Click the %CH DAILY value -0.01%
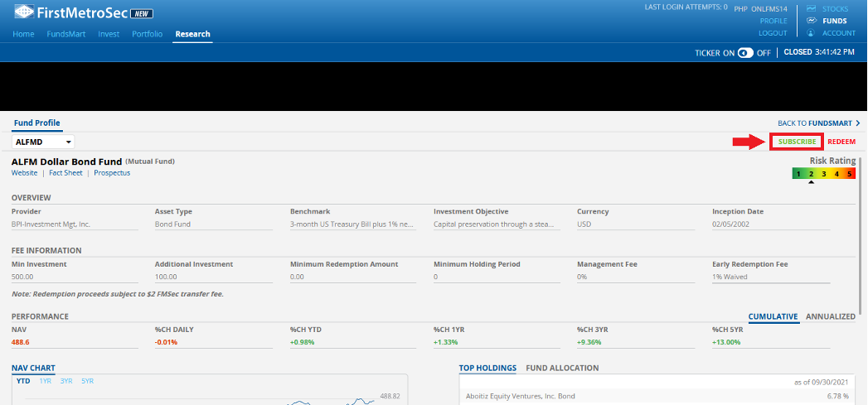Viewport: 868px width, 405px height. tap(166, 342)
